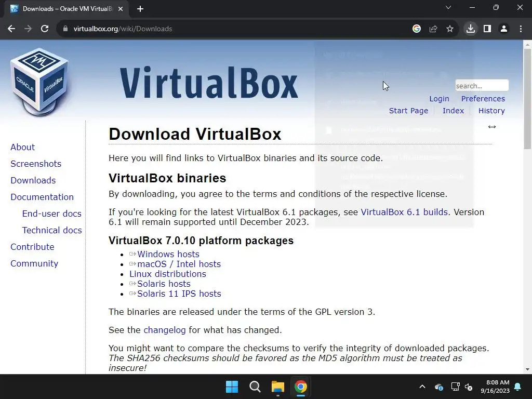532x399 pixels.
Task: Open Contribute in sidebar
Action: coord(32,247)
